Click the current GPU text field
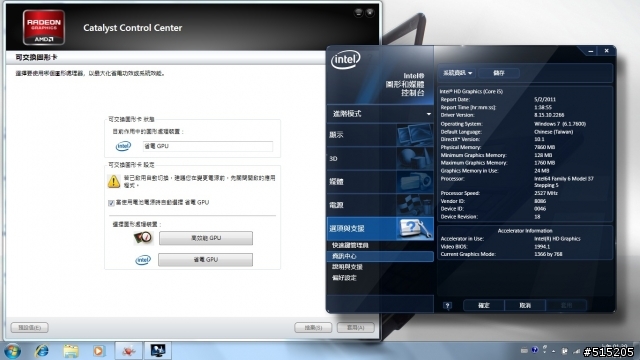Screen dimensions: 640x360 tap(208, 146)
